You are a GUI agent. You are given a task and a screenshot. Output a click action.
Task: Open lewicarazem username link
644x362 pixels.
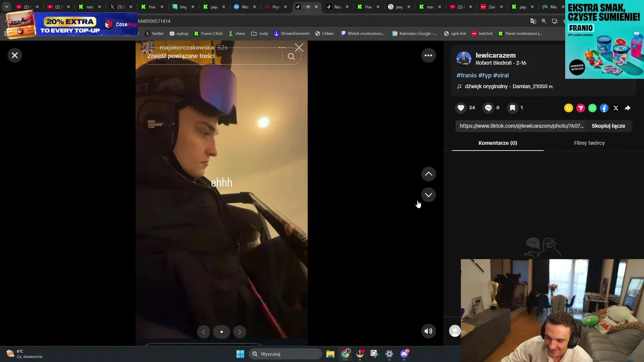pyautogui.click(x=496, y=55)
